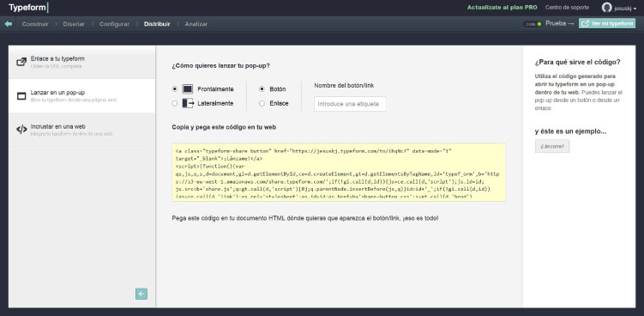Click heading ¿Cómo quieres lanzar tu pop-up?
Image resolution: width=644 pixels, height=316 pixels.
point(221,65)
